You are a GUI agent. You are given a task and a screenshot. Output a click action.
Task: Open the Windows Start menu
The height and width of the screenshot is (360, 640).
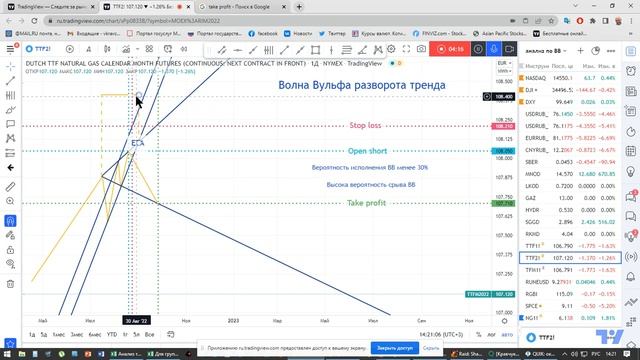pyautogui.click(x=7, y=354)
